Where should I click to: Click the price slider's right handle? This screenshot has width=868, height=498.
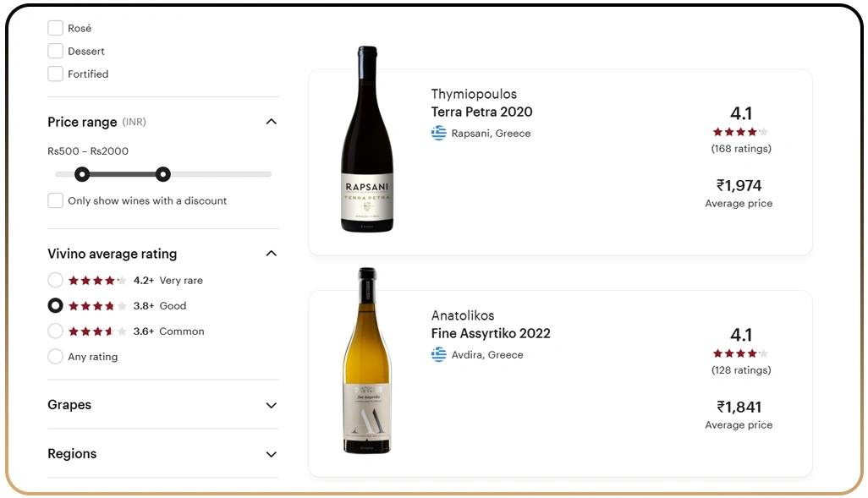(163, 174)
